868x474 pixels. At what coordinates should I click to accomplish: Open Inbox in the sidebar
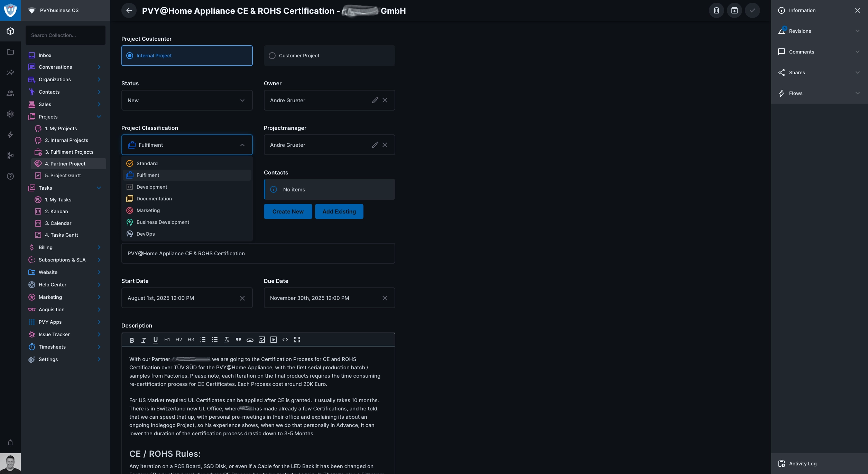(65, 55)
